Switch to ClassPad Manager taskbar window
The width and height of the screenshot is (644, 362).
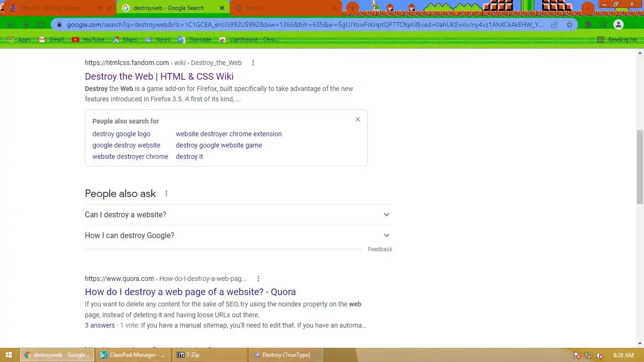coord(133,355)
